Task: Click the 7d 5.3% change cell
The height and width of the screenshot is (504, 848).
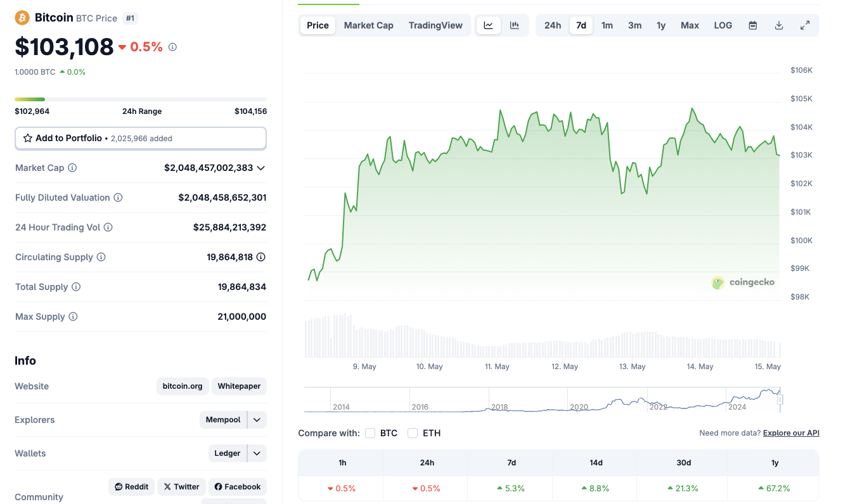Action: [511, 488]
